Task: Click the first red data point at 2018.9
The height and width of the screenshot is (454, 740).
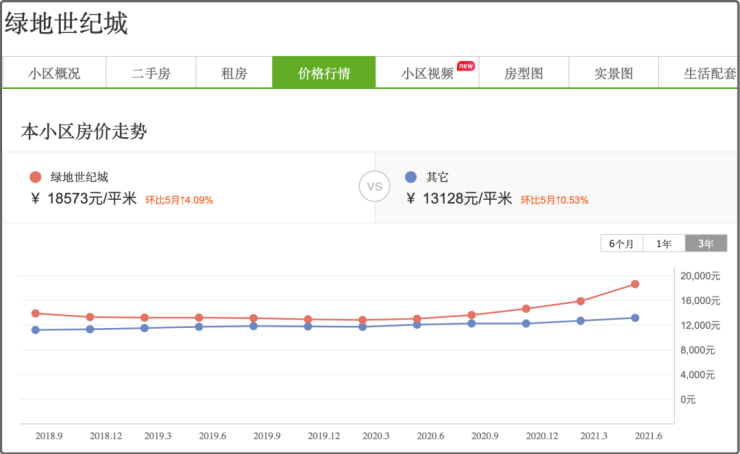Action: click(x=36, y=313)
